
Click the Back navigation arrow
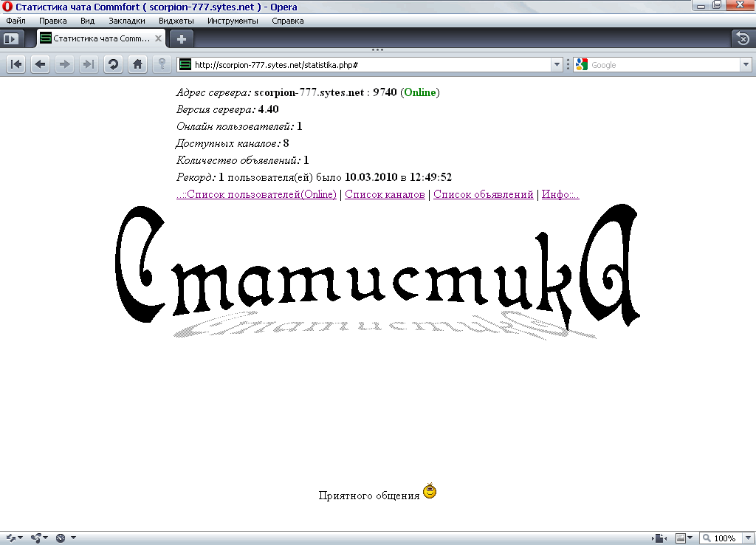41,64
